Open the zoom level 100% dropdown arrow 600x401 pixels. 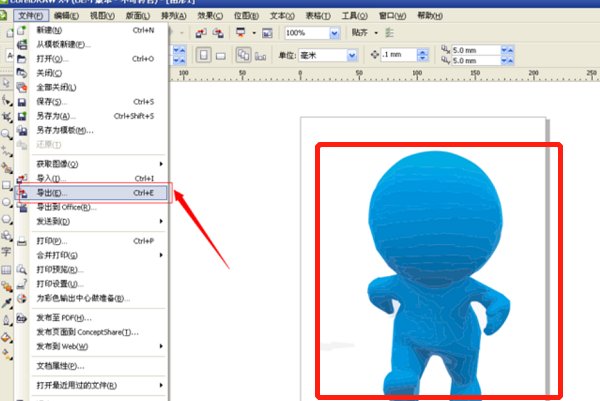click(334, 33)
